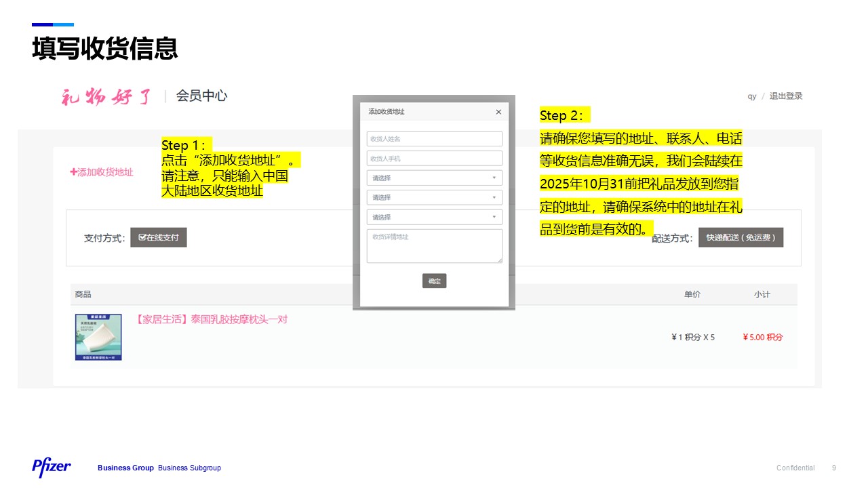Expand the second 请选择 dropdown
868x488 pixels.
pos(434,198)
